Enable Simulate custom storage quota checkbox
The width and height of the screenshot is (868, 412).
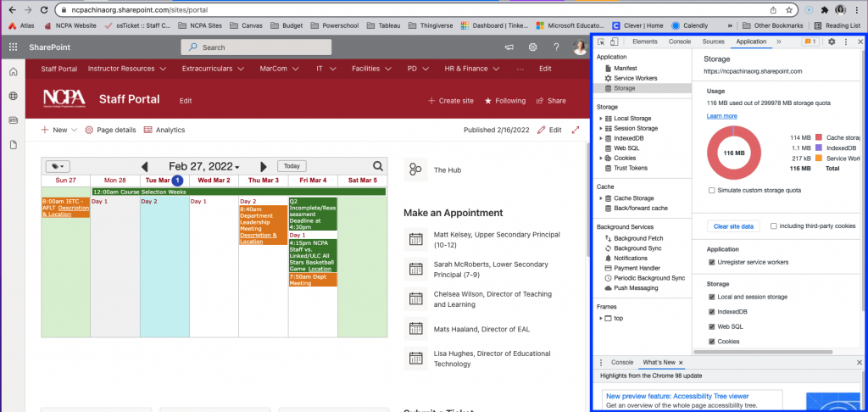point(711,190)
